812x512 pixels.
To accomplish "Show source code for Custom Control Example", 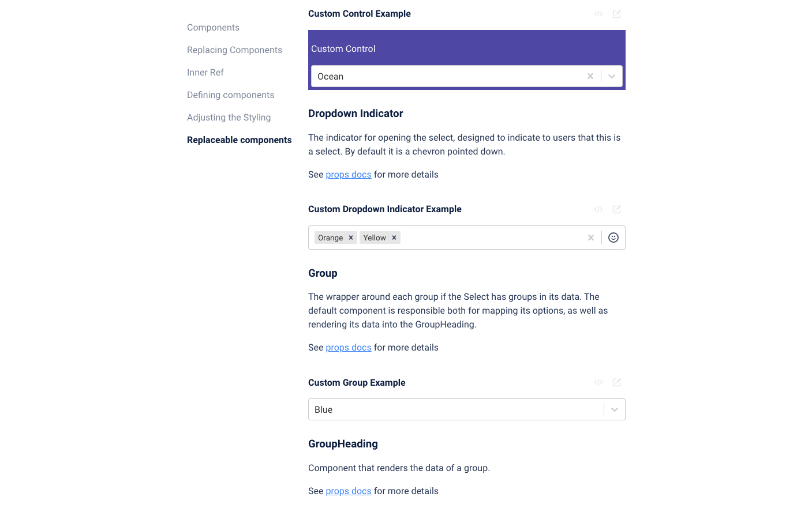I will point(598,14).
